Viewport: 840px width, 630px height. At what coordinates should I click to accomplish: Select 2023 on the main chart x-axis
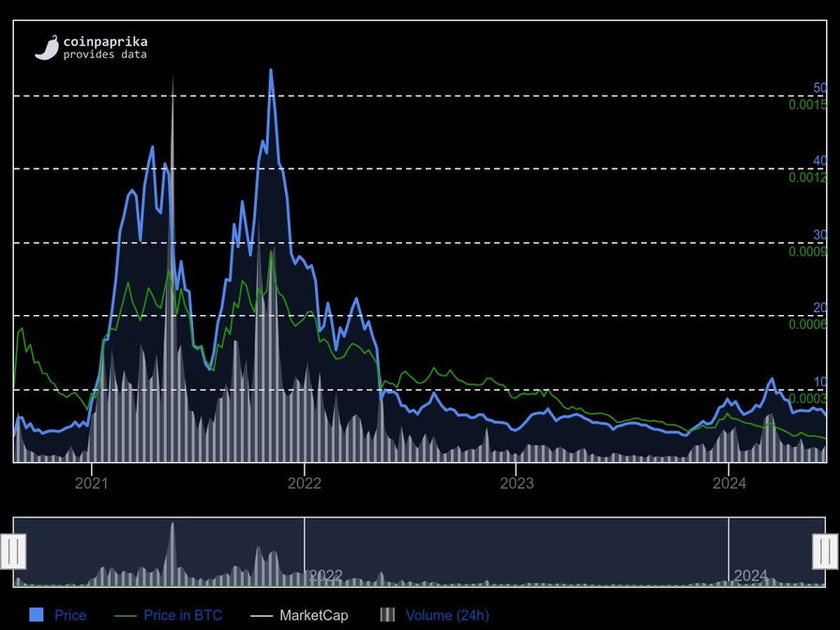pyautogui.click(x=517, y=484)
